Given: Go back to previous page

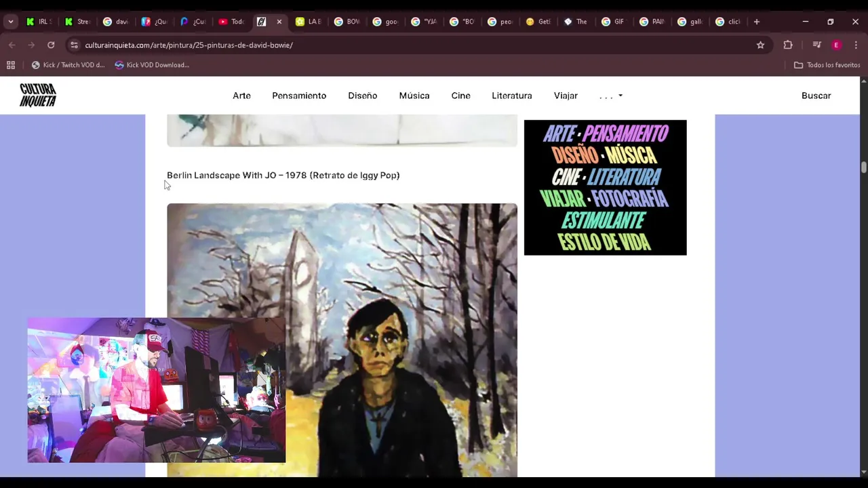Looking at the screenshot, I should click(x=12, y=45).
